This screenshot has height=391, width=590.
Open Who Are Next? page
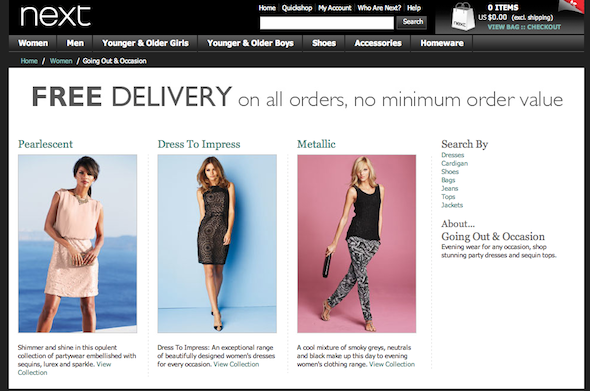point(379,8)
